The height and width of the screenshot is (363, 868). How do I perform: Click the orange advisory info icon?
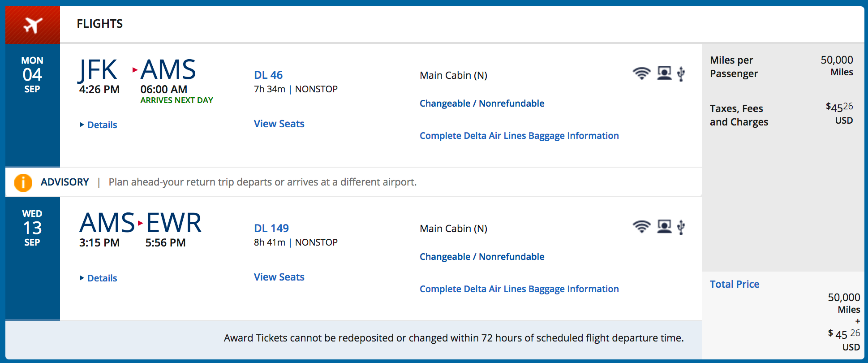[23, 182]
